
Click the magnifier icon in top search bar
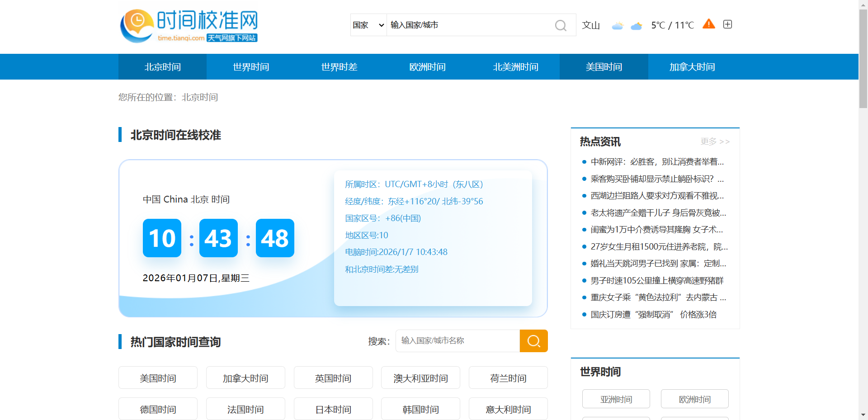[561, 25]
